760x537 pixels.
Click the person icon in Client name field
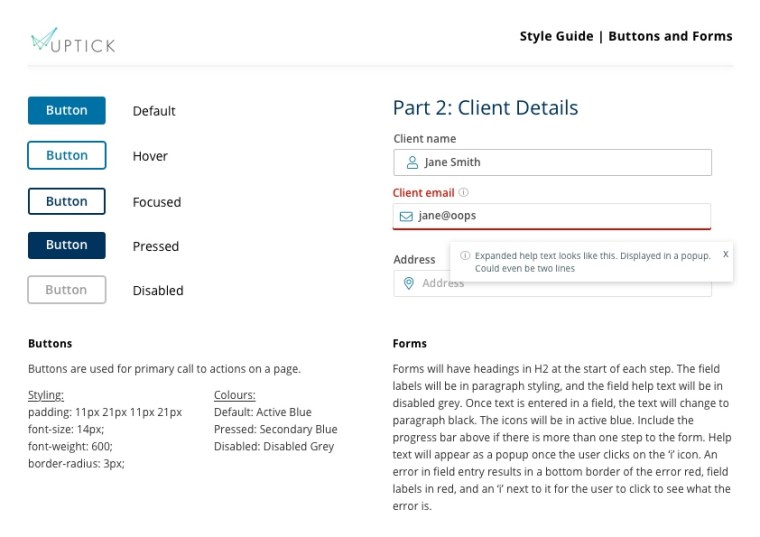pyautogui.click(x=412, y=162)
